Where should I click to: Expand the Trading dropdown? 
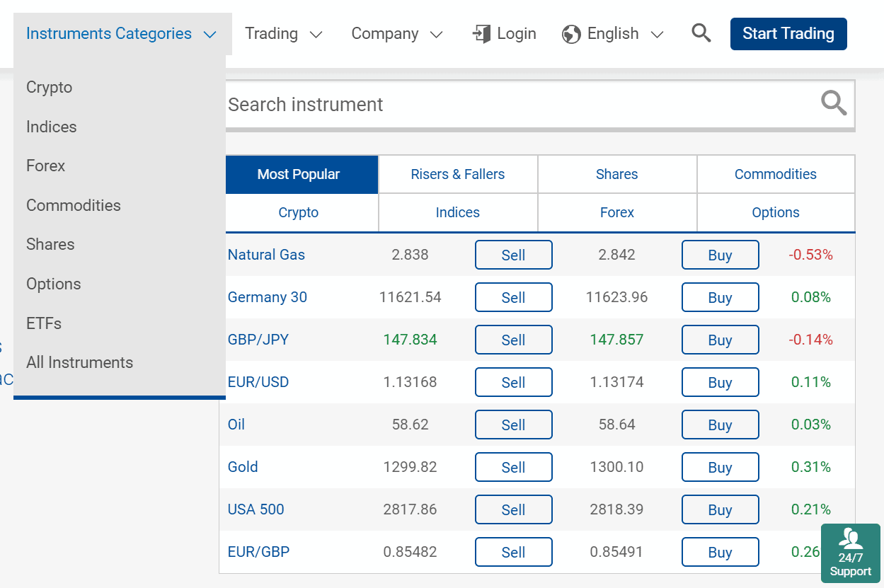pos(284,33)
